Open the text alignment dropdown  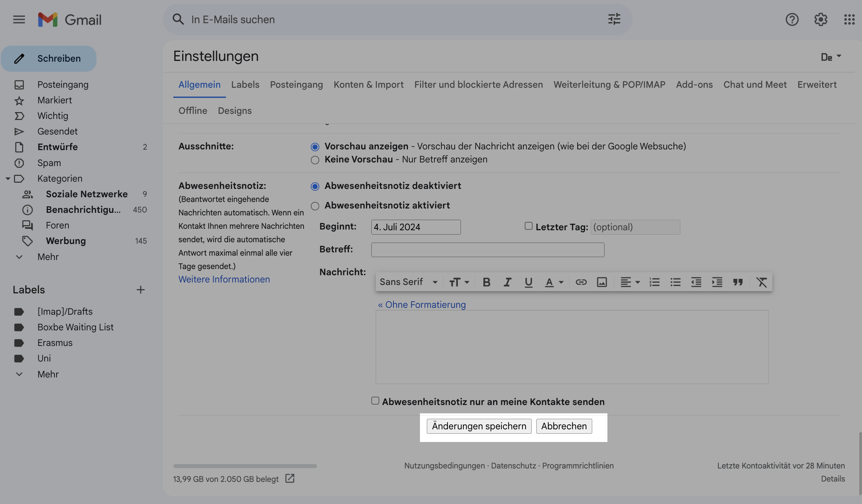coord(630,282)
